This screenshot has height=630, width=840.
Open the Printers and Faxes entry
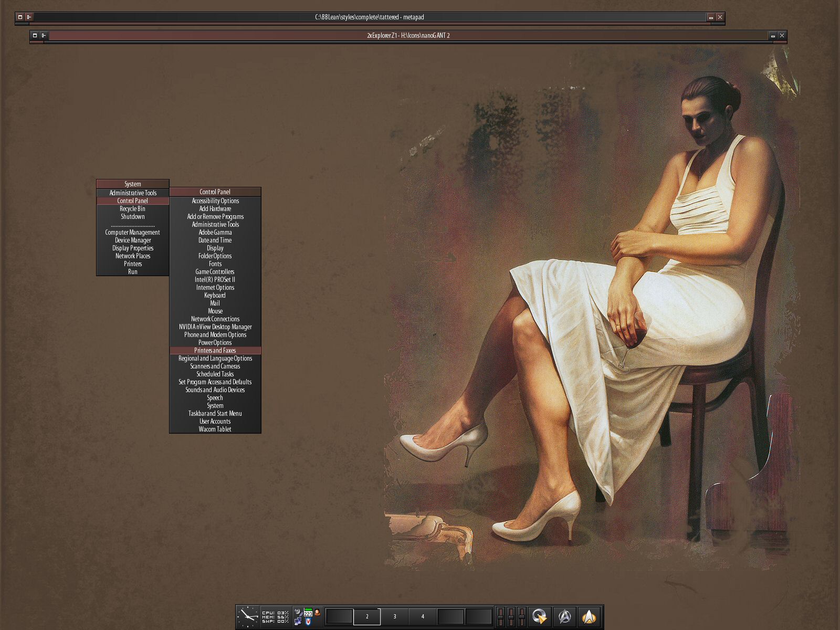215,350
